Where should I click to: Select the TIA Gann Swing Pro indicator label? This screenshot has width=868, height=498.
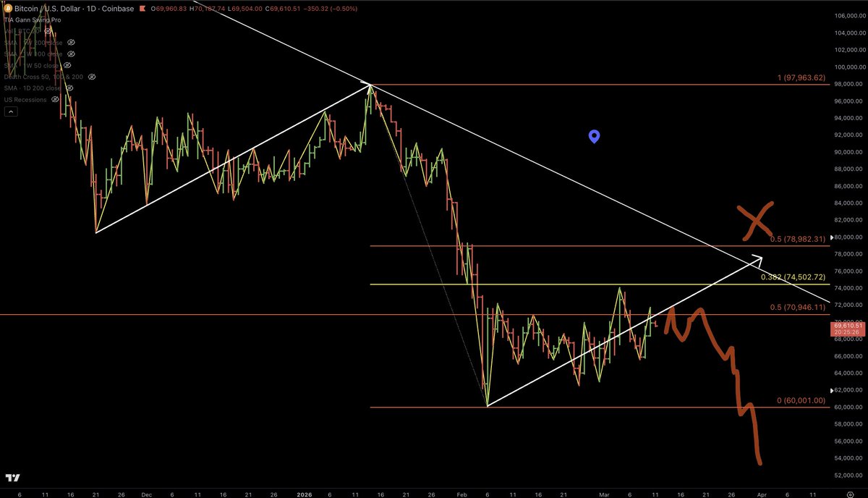[x=33, y=20]
